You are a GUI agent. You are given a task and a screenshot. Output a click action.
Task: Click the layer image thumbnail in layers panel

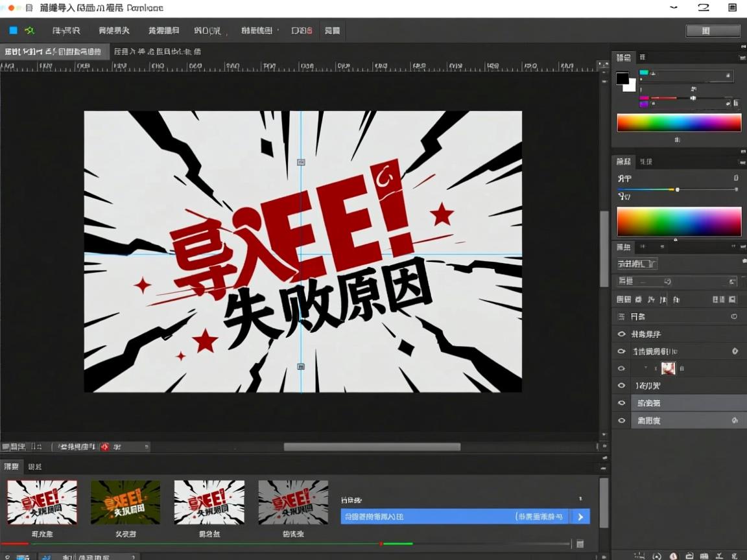[x=668, y=368]
